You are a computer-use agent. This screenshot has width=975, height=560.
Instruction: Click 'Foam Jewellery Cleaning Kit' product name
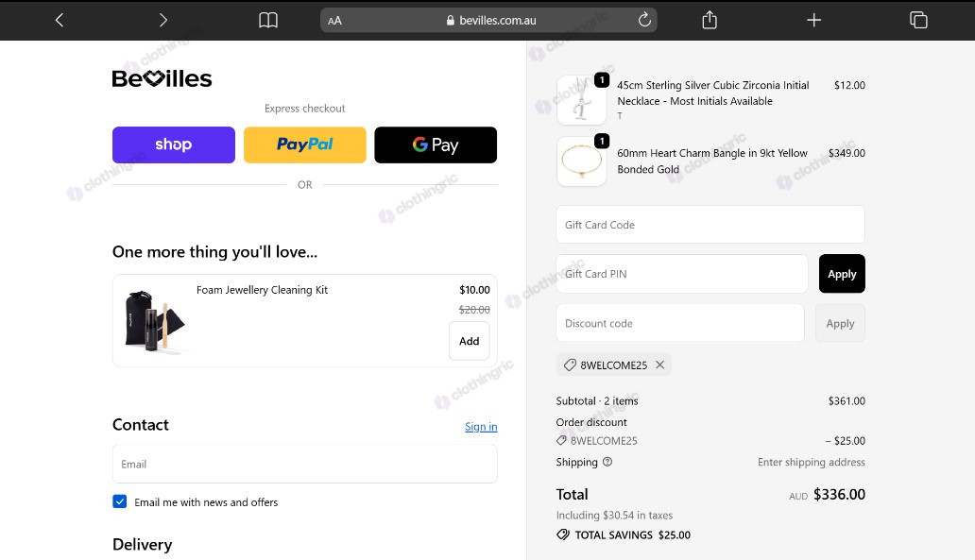[262, 290]
